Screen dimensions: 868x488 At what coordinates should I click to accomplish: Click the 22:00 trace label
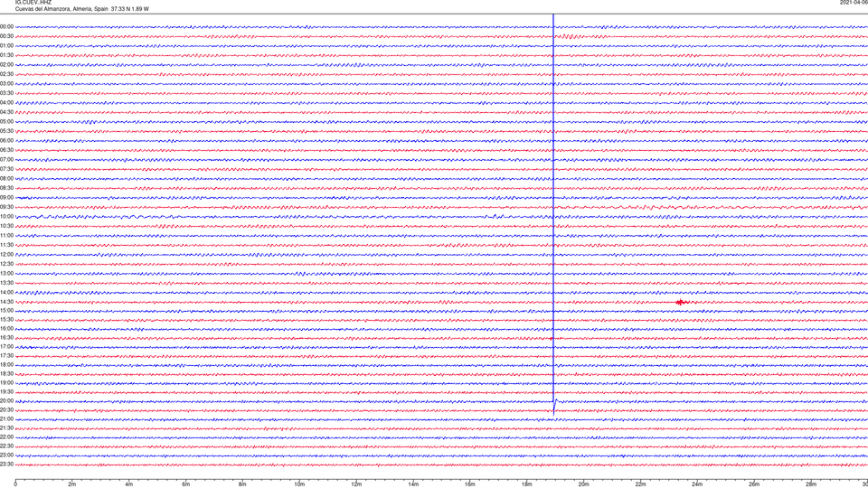click(x=6, y=437)
